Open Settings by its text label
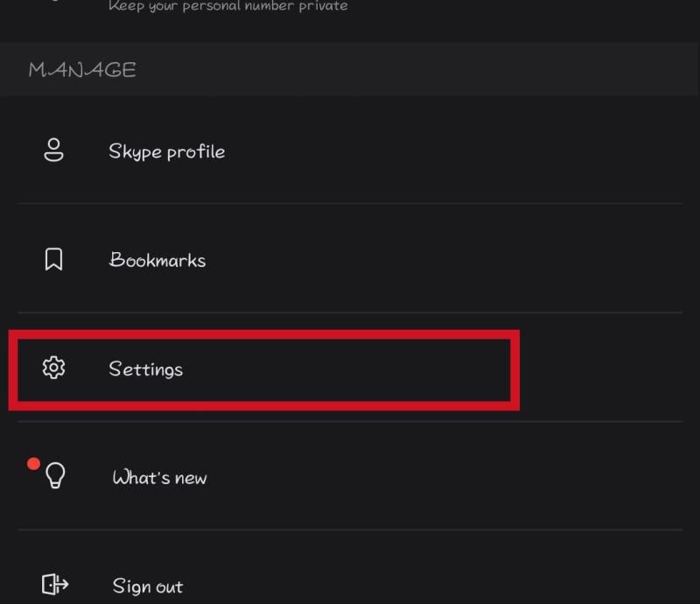The height and width of the screenshot is (604, 700). click(145, 369)
